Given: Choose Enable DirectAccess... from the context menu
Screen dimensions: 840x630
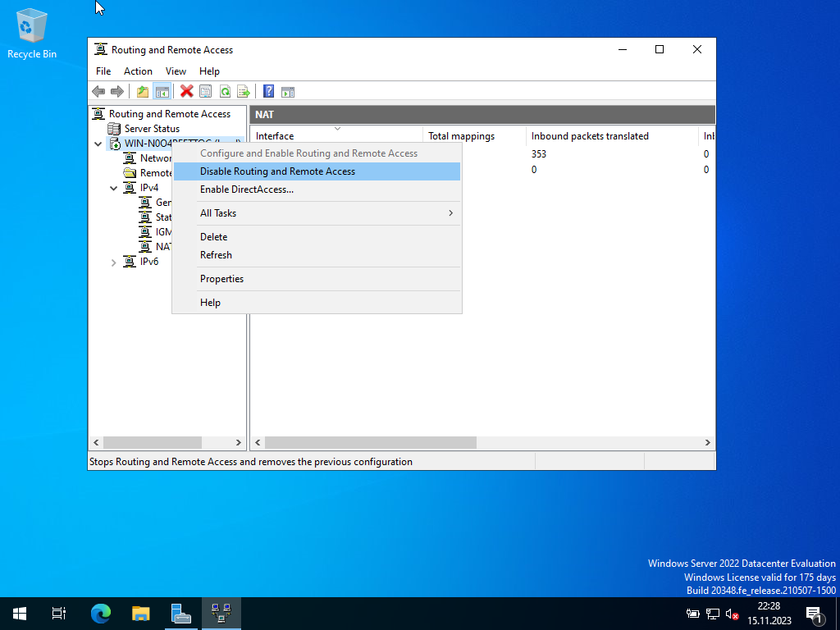Looking at the screenshot, I should pyautogui.click(x=317, y=189).
